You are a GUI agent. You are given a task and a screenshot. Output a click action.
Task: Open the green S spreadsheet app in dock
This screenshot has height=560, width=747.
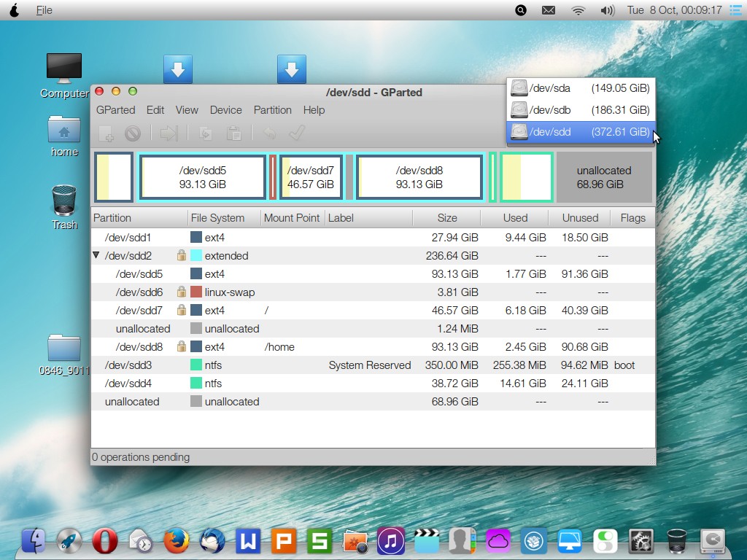click(x=320, y=541)
